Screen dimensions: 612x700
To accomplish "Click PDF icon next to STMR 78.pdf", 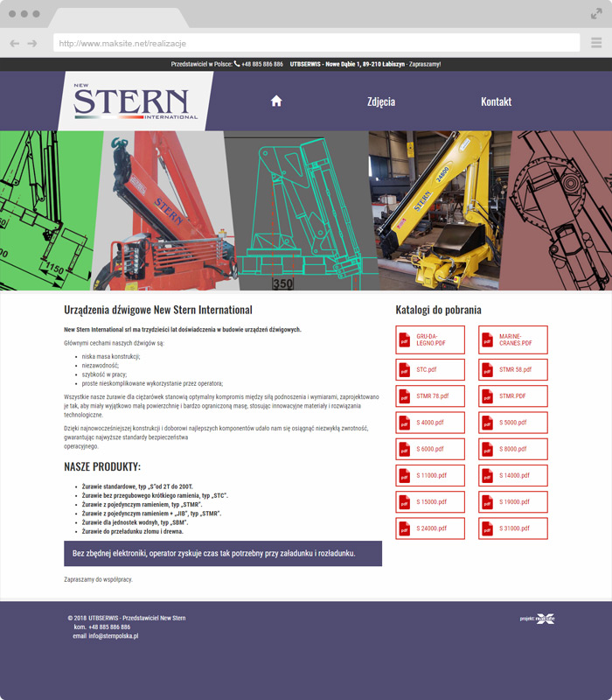I will [405, 396].
